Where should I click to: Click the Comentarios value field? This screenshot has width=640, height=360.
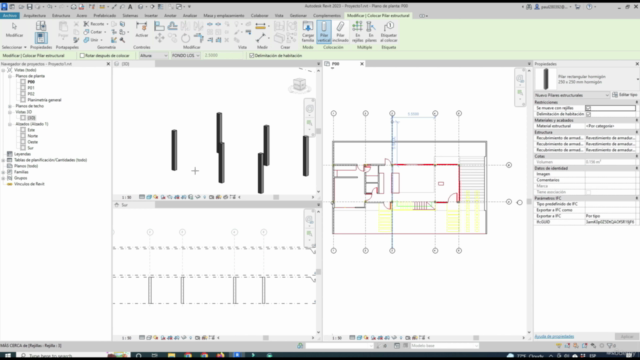point(610,180)
